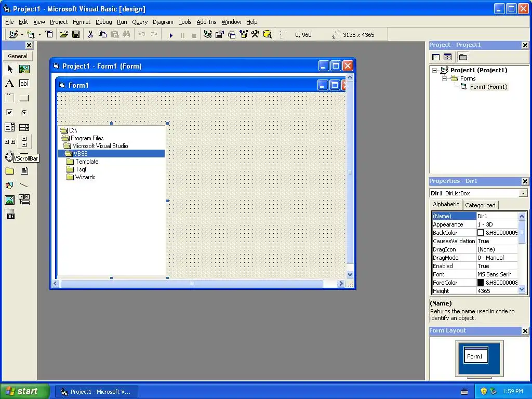
Task: Select the OptionButton control tool
Action: click(24, 112)
